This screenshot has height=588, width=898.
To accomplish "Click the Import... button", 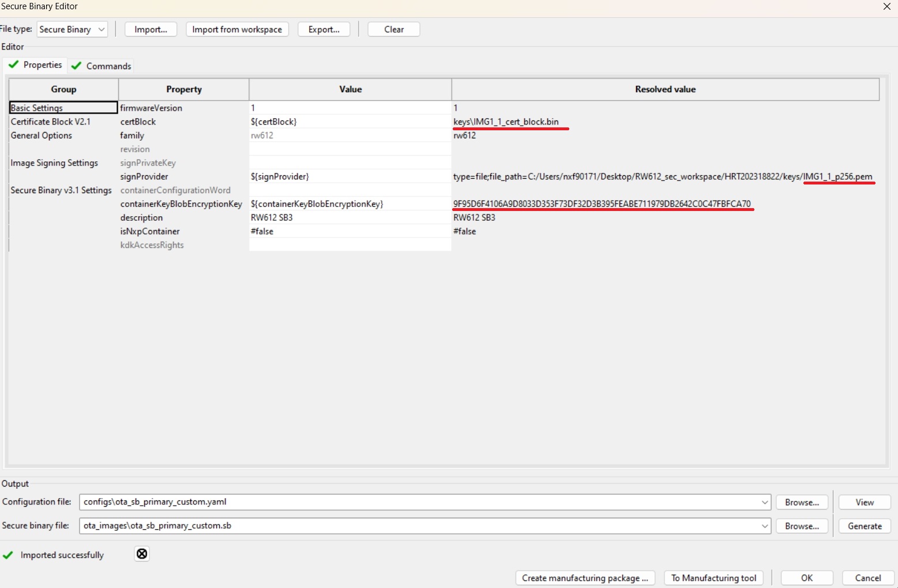I will (151, 29).
